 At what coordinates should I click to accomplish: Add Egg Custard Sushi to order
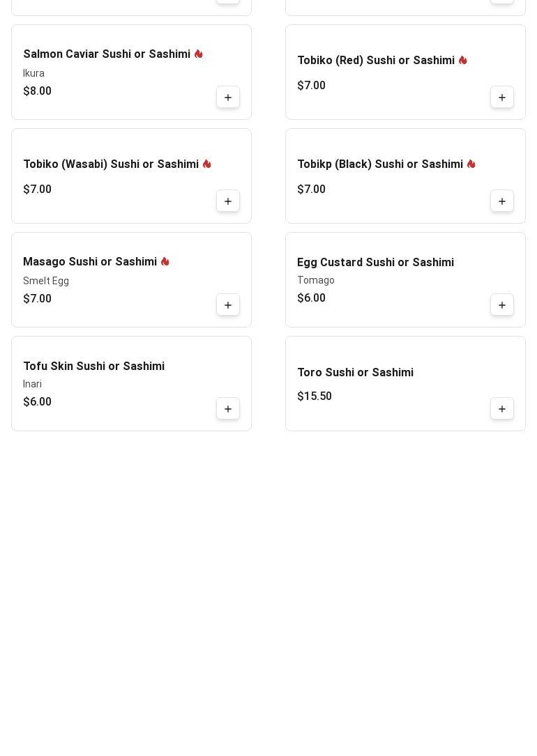502,305
